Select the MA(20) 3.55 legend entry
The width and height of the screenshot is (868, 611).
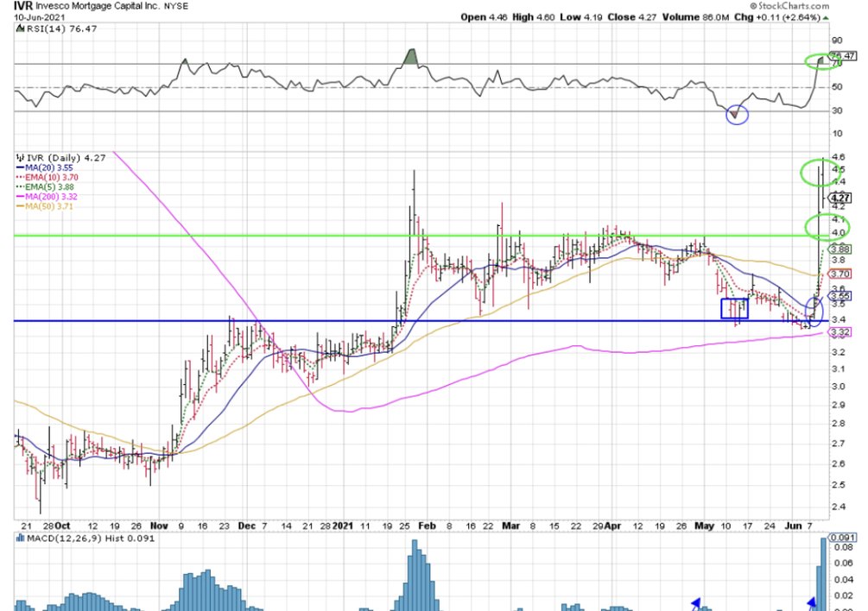45,167
